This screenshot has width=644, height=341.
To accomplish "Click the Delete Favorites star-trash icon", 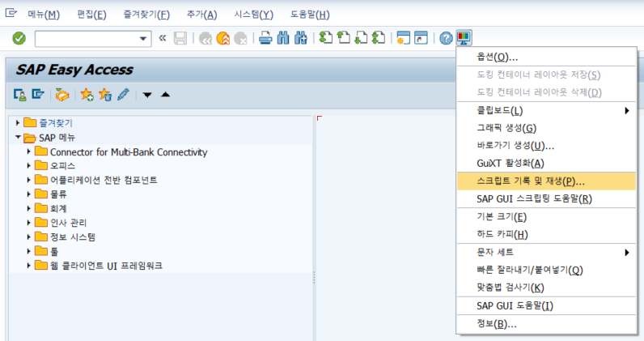I will click(105, 95).
